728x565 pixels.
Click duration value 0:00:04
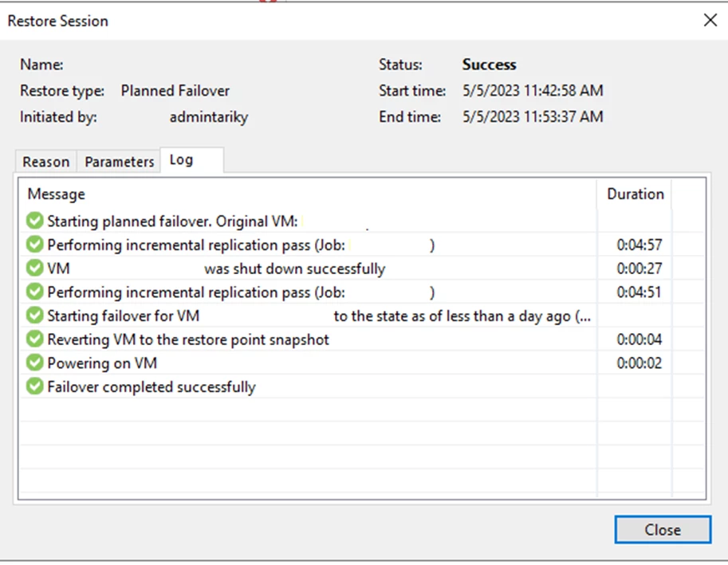coord(639,339)
